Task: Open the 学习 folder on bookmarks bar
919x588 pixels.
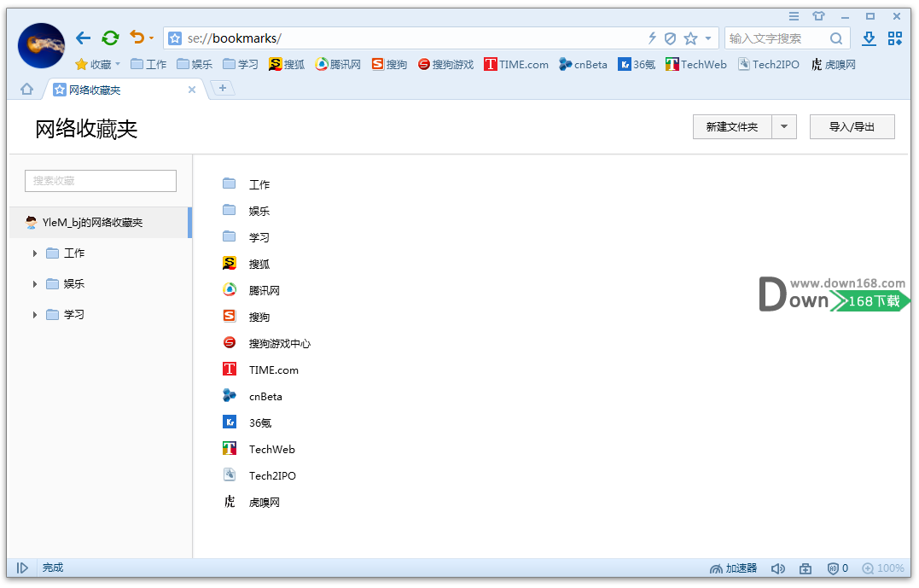Action: 241,65
